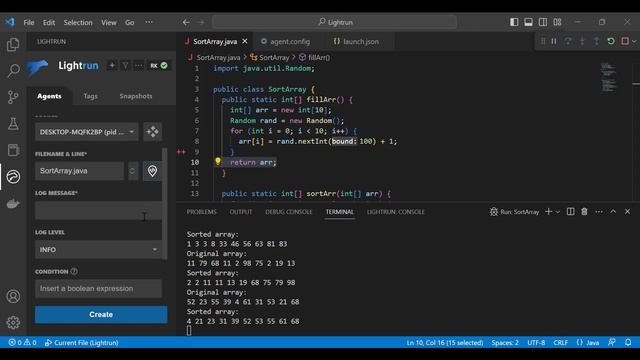Open the activity bar icon below the Testing flask
This screenshot has width=640, height=360.
click(x=13, y=150)
